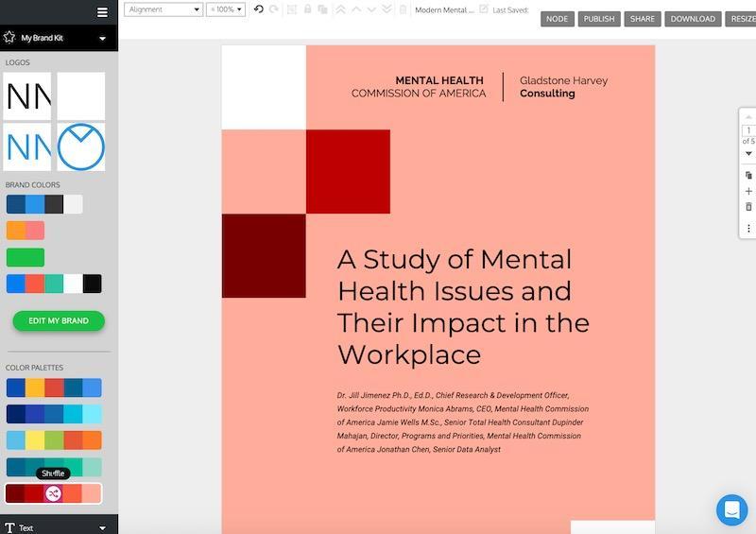Screen dimensions: 756x534
Task: Click the lock icon in toolbar
Action: pyautogui.click(x=308, y=9)
